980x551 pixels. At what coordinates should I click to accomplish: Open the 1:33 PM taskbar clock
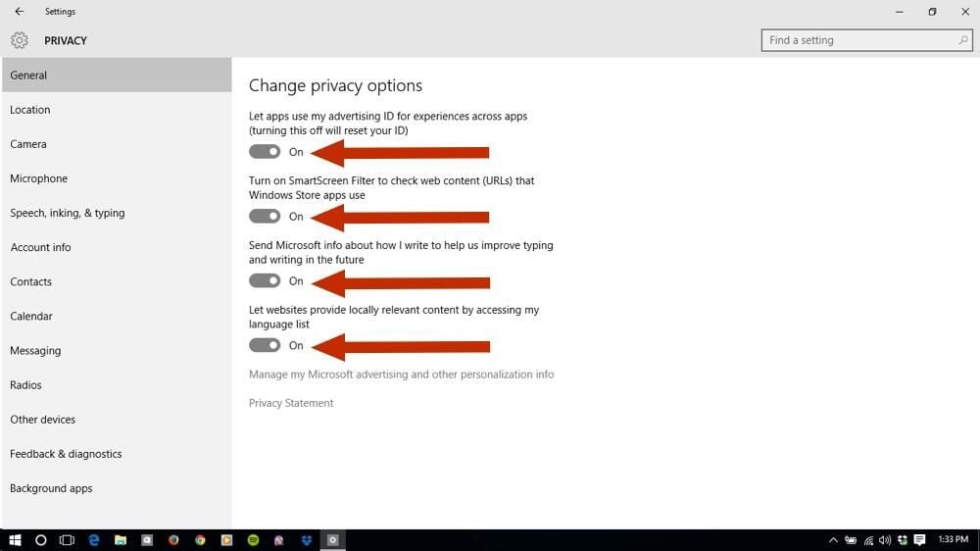pyautogui.click(x=954, y=540)
